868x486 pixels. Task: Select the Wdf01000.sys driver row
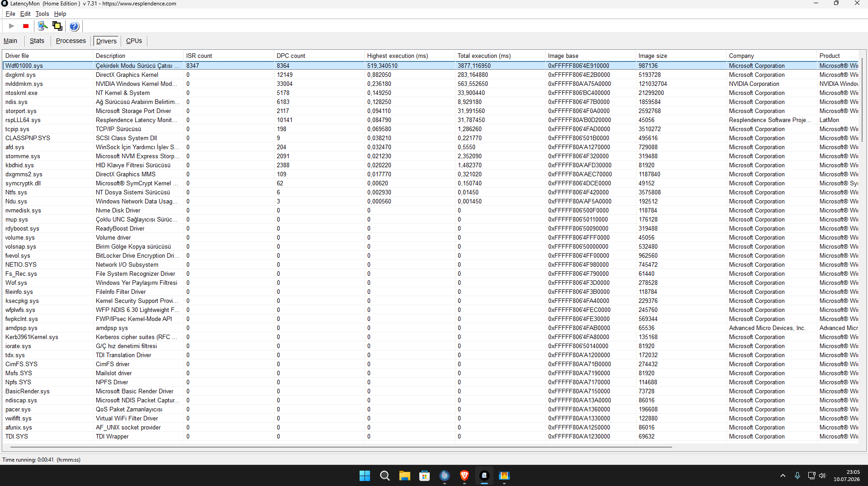430,66
